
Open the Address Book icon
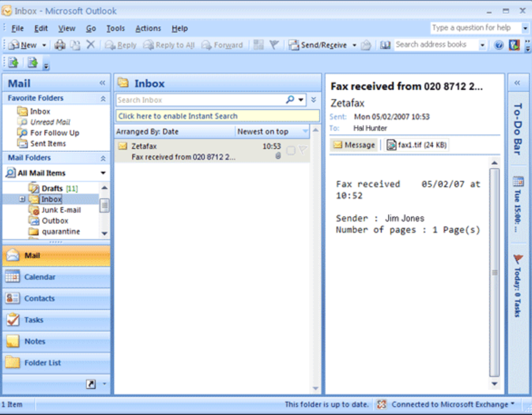coord(385,45)
